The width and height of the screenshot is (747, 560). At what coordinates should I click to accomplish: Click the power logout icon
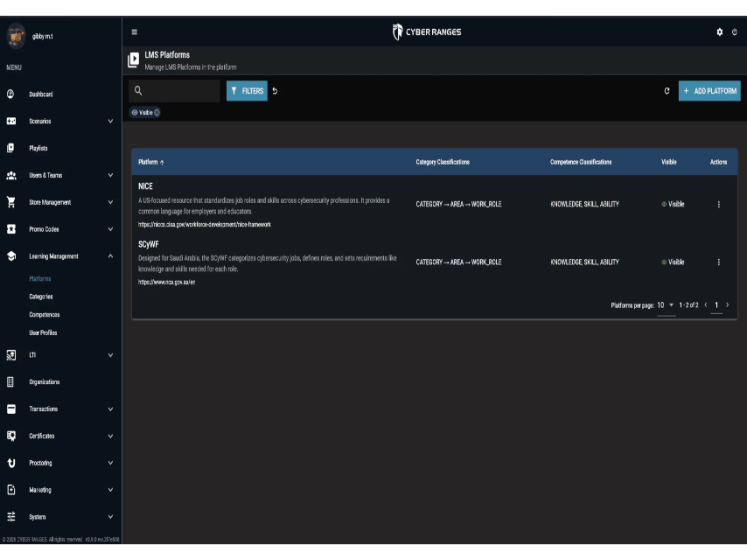(734, 31)
